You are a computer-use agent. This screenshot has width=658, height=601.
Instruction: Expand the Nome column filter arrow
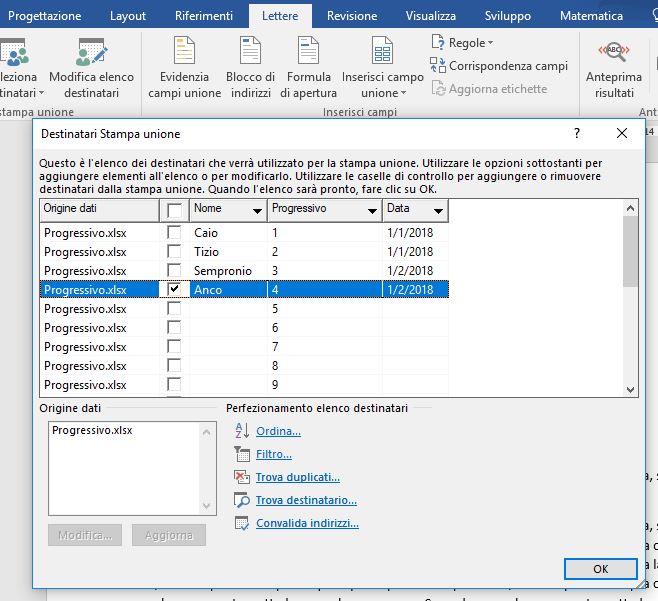click(257, 211)
